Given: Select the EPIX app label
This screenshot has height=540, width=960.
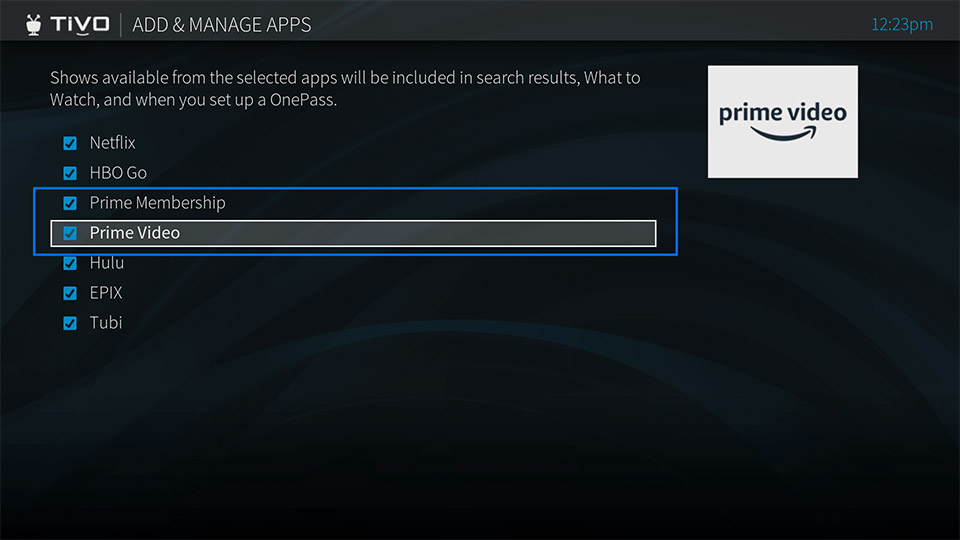Looking at the screenshot, I should 106,293.
